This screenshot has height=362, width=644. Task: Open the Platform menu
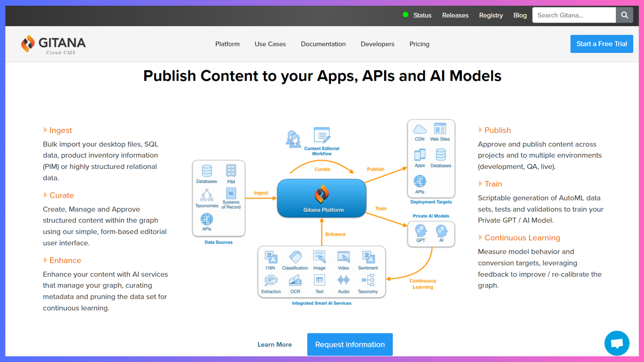click(x=227, y=44)
